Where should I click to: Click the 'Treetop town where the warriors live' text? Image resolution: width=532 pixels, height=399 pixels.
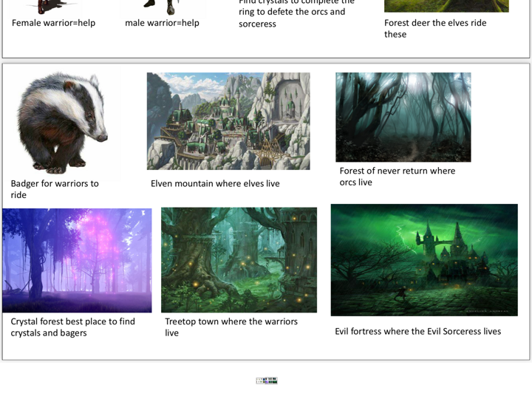(x=231, y=327)
